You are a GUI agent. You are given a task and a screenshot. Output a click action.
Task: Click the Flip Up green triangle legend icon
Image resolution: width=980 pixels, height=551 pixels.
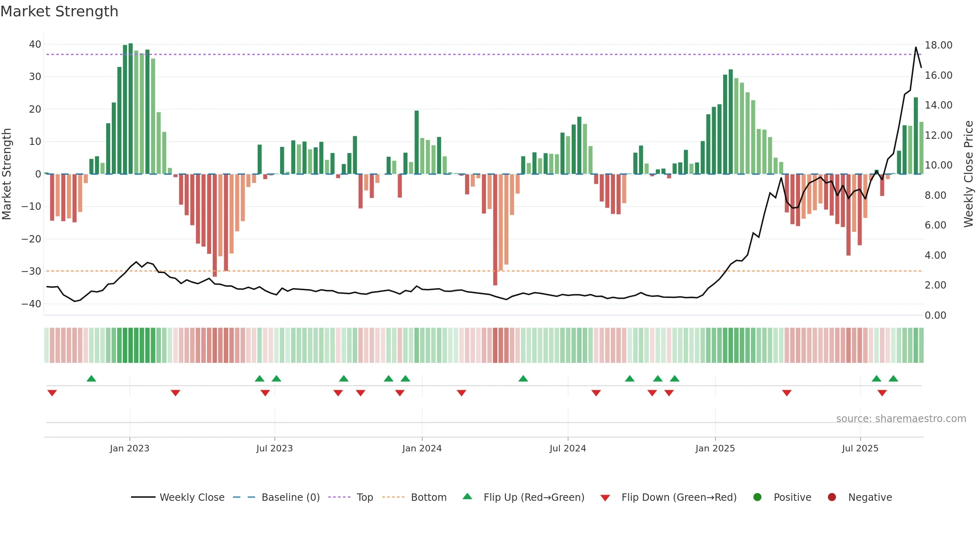467,496
